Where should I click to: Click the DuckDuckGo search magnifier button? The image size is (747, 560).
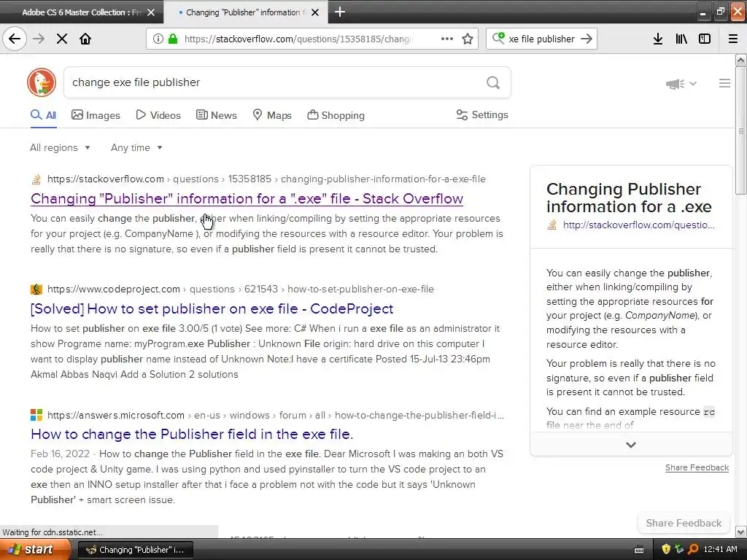[493, 83]
